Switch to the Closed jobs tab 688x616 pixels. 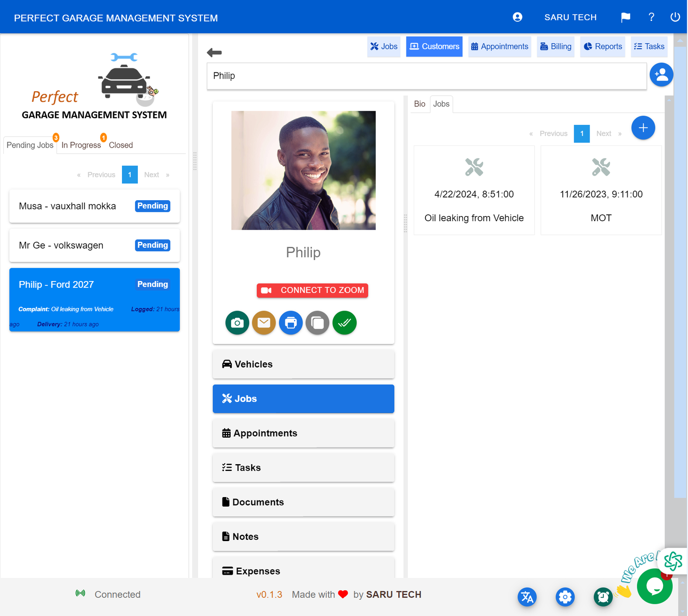coord(121,145)
